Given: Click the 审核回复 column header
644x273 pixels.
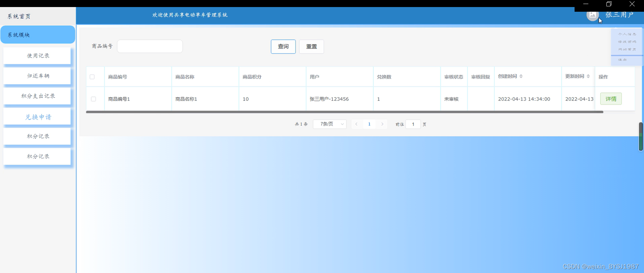Looking at the screenshot, I should (x=481, y=77).
